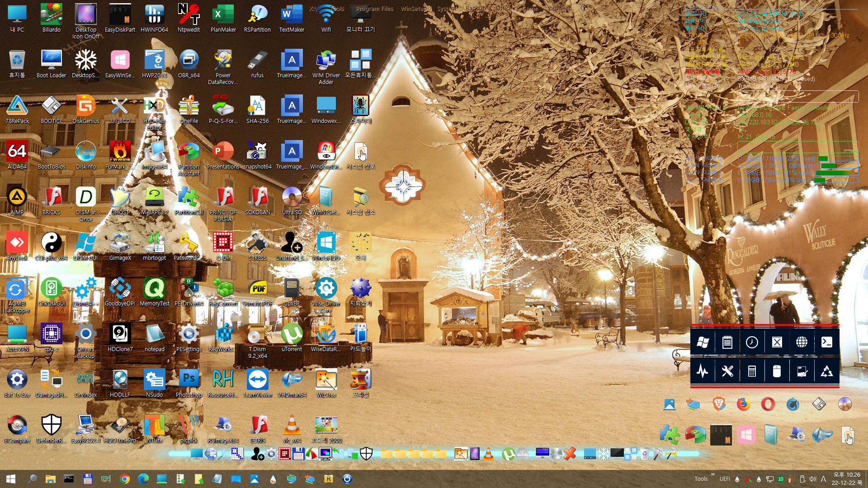Launch FurMark from the desktop
Image resolution: width=868 pixels, height=488 pixels.
[x=120, y=155]
